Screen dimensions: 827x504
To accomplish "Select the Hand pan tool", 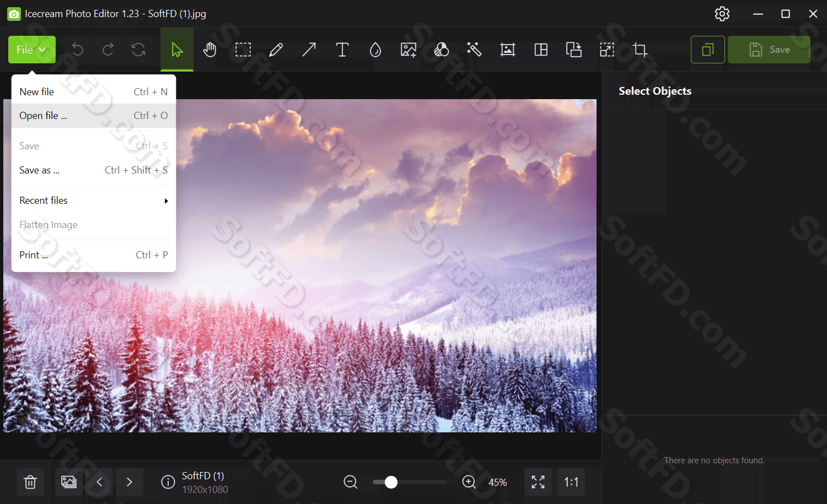I will 210,50.
